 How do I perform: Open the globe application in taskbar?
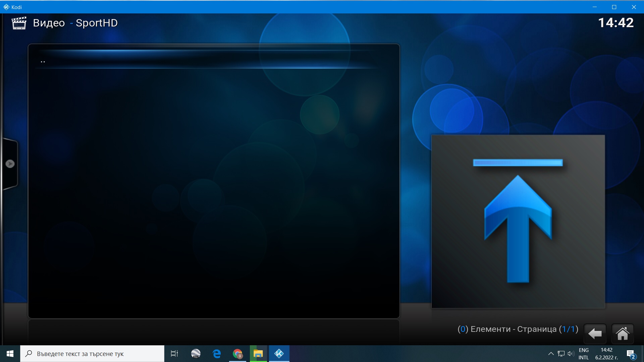196,354
